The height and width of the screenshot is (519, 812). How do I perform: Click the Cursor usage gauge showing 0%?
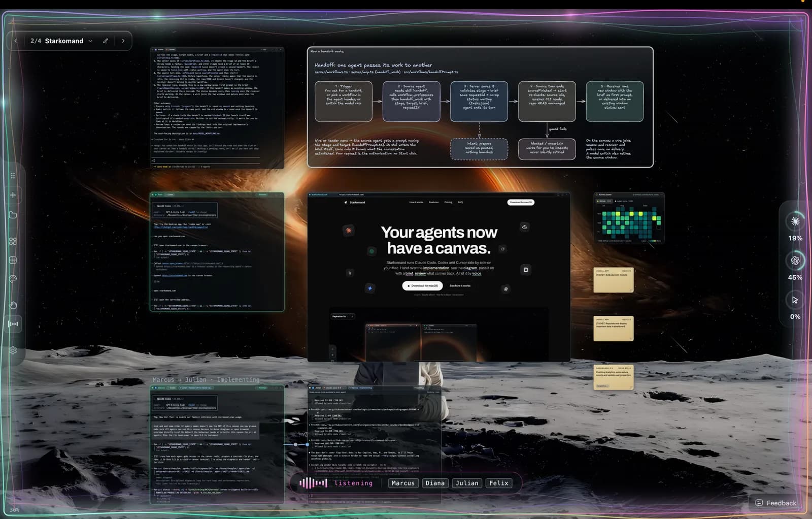click(795, 300)
